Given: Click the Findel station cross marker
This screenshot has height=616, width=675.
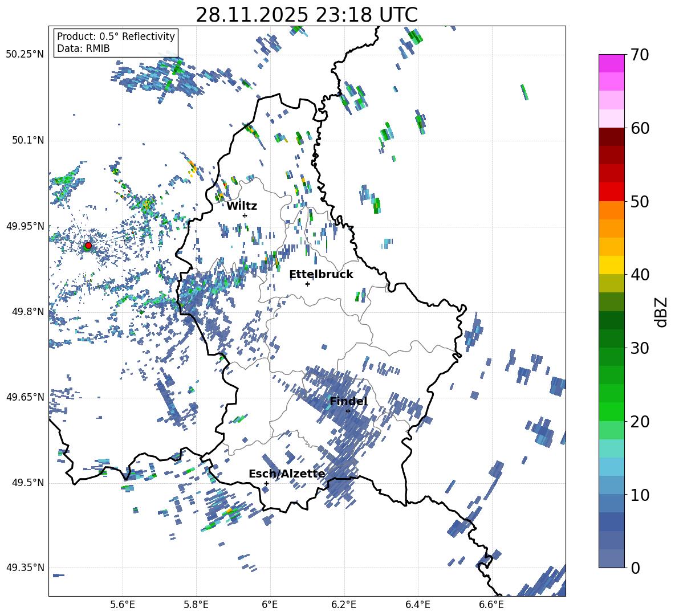Looking at the screenshot, I should (348, 411).
